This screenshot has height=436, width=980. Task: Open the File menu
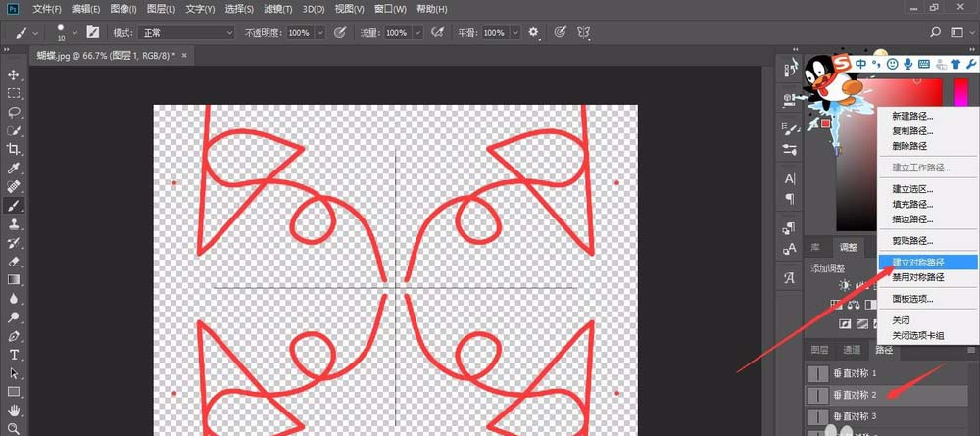[47, 9]
